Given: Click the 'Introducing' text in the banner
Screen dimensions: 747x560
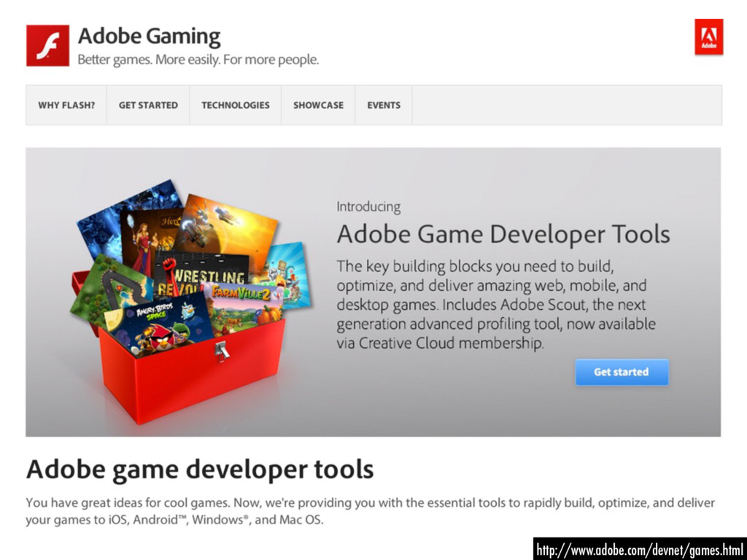Looking at the screenshot, I should pos(368,206).
